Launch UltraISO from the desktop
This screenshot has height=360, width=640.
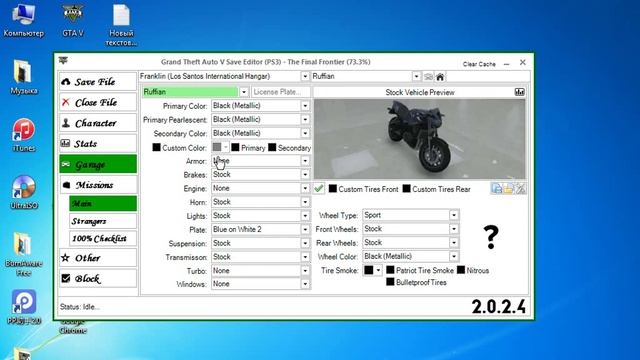click(23, 193)
